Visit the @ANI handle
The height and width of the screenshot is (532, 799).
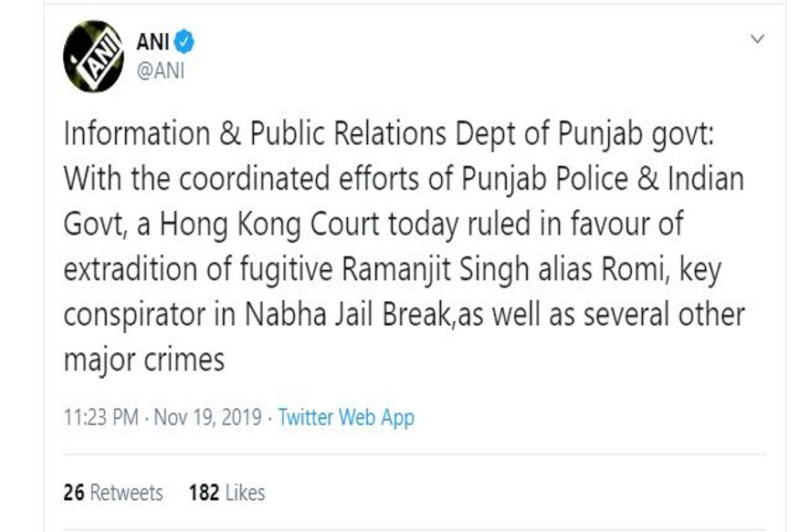160,71
